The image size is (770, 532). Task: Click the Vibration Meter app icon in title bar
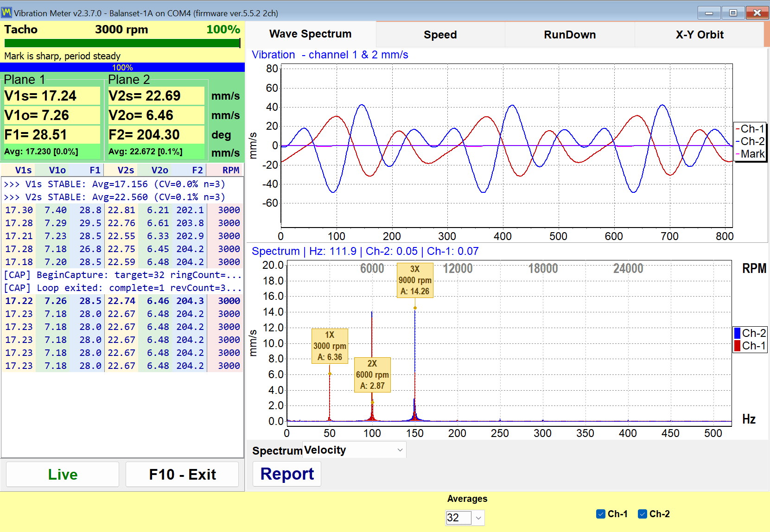click(6, 13)
